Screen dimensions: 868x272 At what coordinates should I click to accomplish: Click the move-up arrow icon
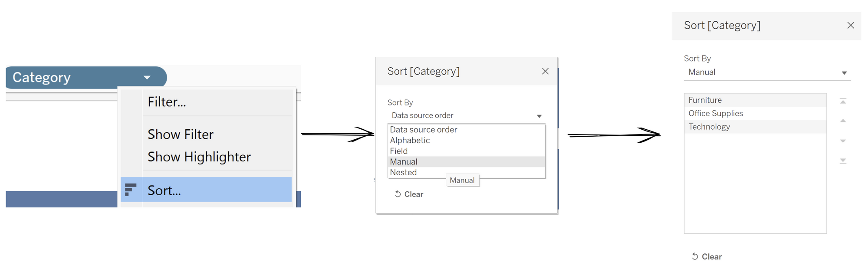tap(843, 121)
